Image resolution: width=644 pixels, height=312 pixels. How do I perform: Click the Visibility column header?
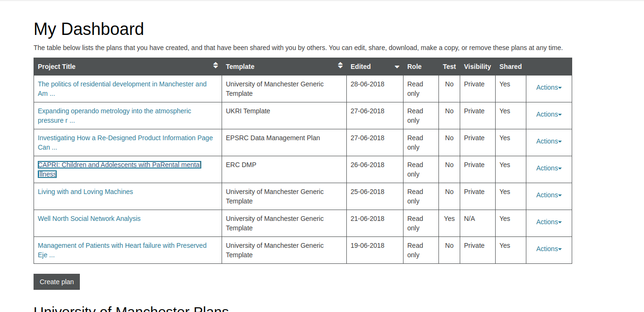tap(477, 67)
